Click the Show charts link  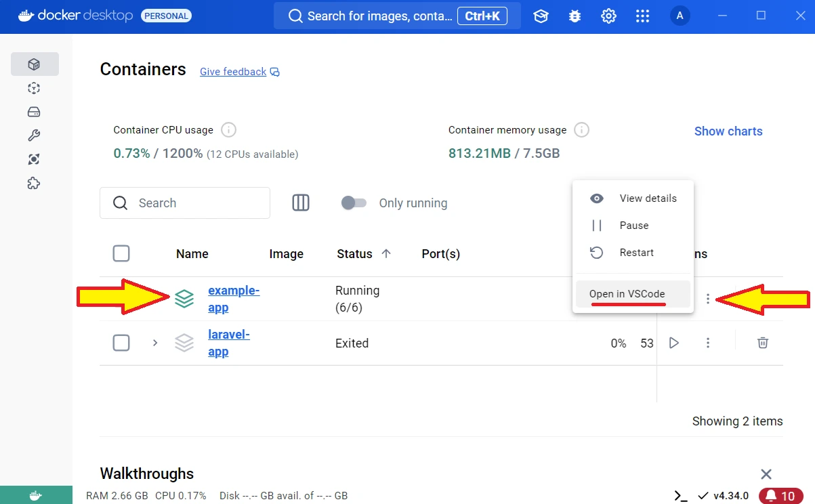(728, 131)
